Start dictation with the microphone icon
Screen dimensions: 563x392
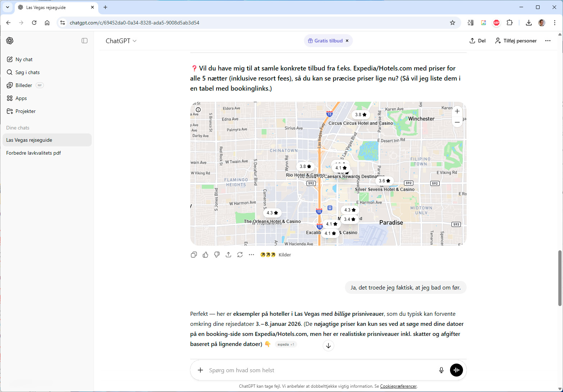(441, 370)
